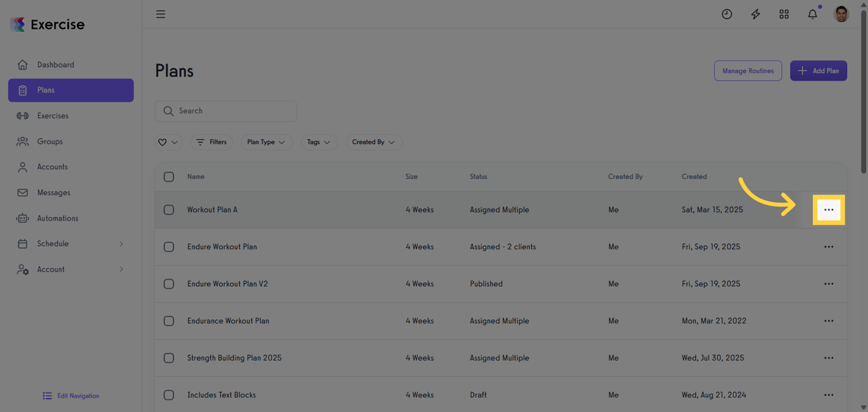Click the Manage Routines button

tap(748, 71)
